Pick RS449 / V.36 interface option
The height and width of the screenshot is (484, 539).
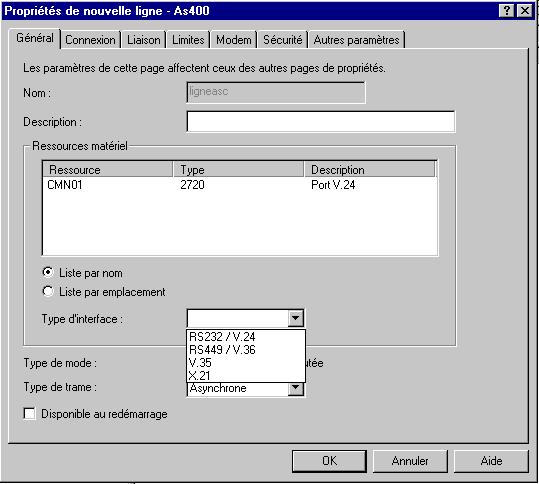pyautogui.click(x=246, y=350)
